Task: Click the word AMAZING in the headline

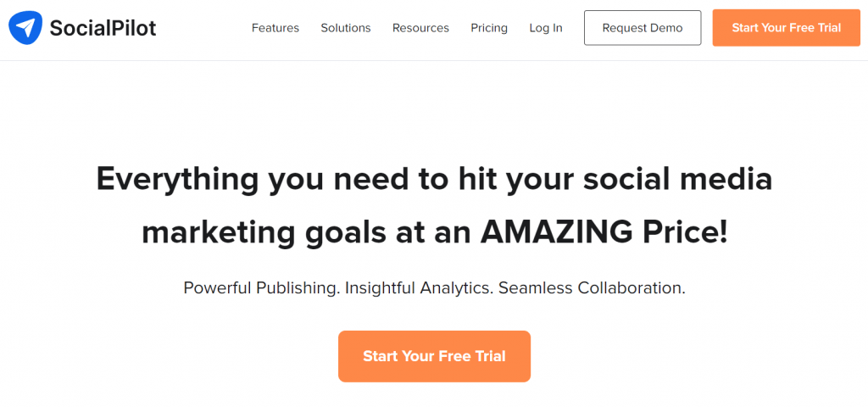Action: pos(556,232)
